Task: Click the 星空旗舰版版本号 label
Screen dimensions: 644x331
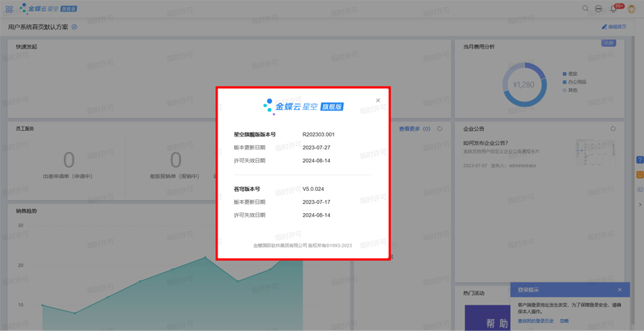Action: [255, 134]
